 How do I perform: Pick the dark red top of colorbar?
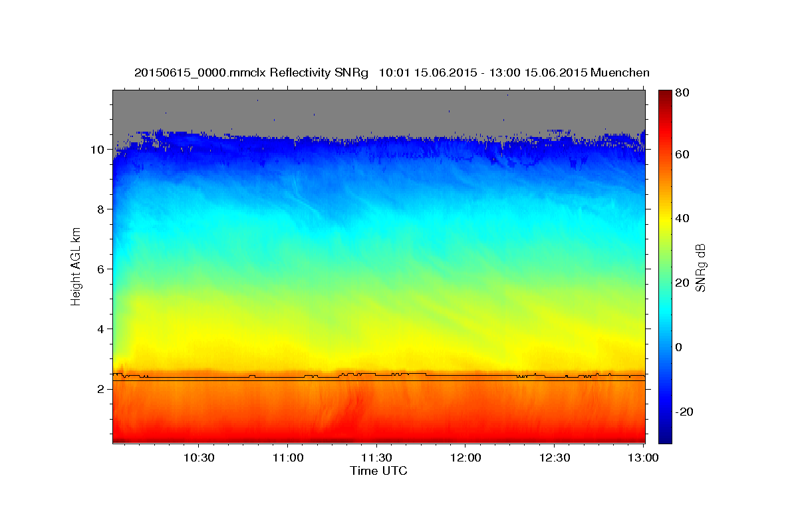[665, 95]
